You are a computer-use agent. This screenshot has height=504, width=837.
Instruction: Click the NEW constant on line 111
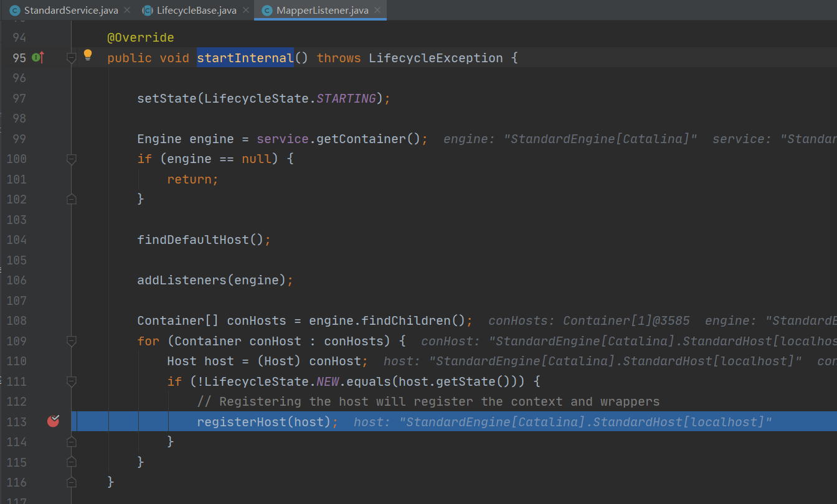[328, 381]
